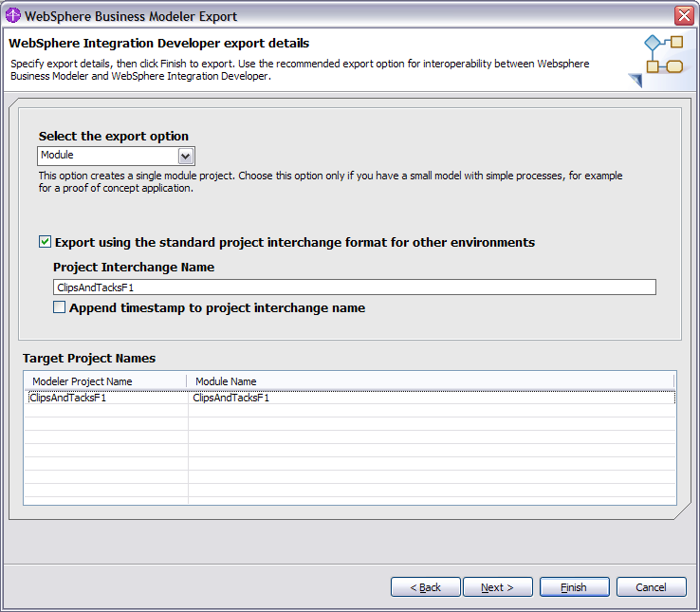Viewport: 700px width, 612px height.
Task: Enable Append timestamp to project interchange name
Action: tap(60, 307)
